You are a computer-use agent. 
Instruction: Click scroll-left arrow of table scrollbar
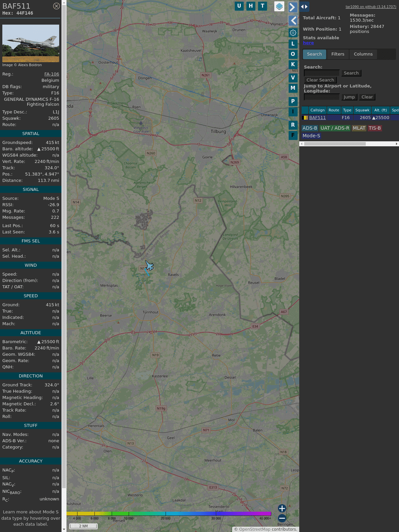[x=302, y=144]
